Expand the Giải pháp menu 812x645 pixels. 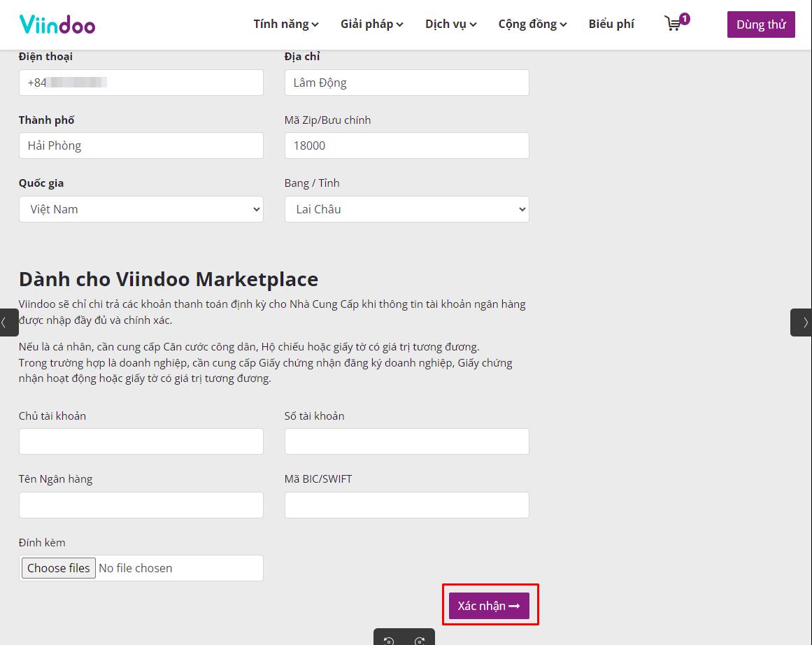[x=372, y=24]
